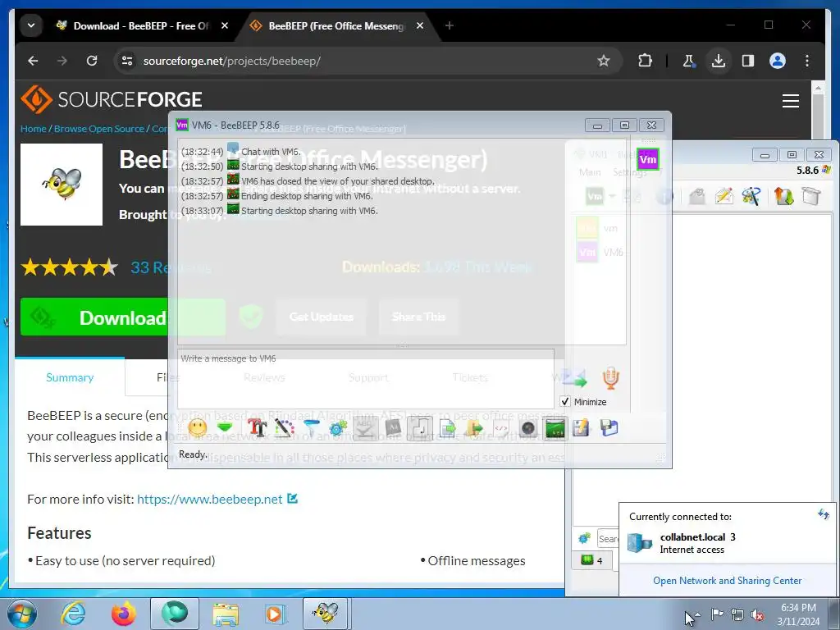Open chat settings gear icon
This screenshot has height=630, width=840.
(x=338, y=427)
